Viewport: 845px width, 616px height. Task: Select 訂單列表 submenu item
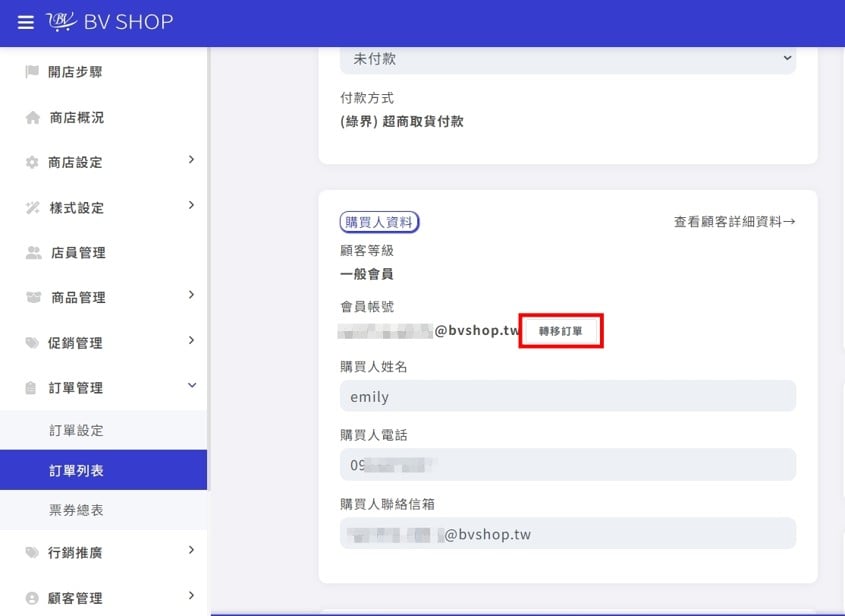(x=103, y=470)
